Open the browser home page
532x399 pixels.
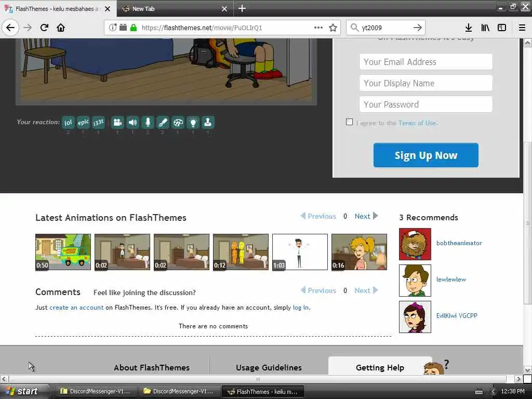coord(61,28)
